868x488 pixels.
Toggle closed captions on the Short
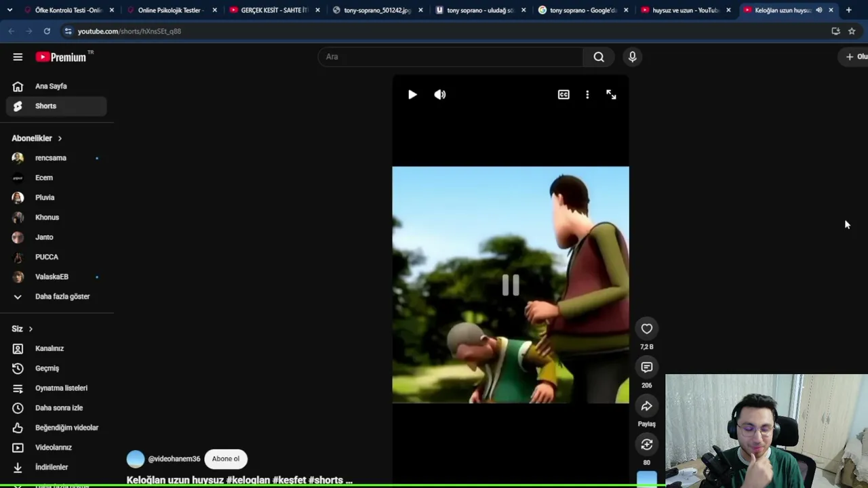click(x=564, y=95)
